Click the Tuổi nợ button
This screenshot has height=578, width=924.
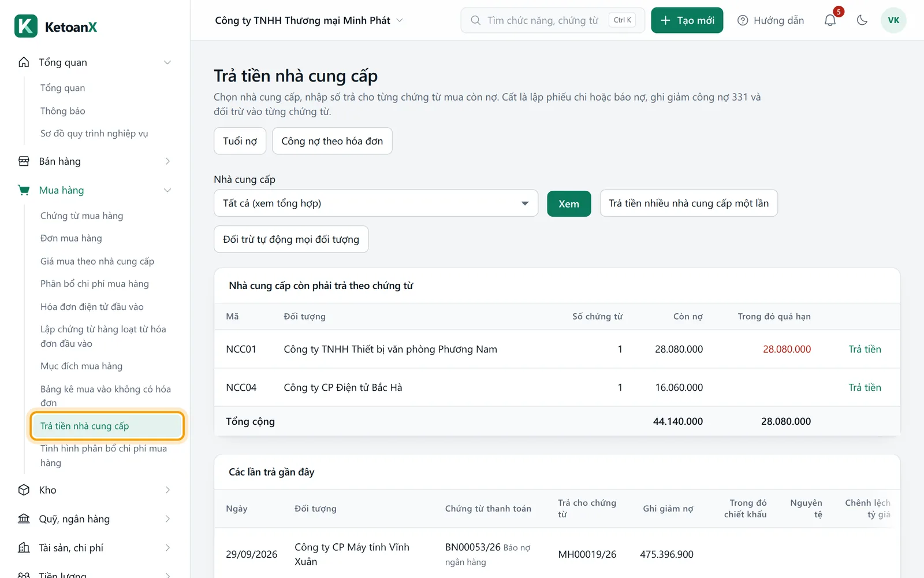click(240, 141)
